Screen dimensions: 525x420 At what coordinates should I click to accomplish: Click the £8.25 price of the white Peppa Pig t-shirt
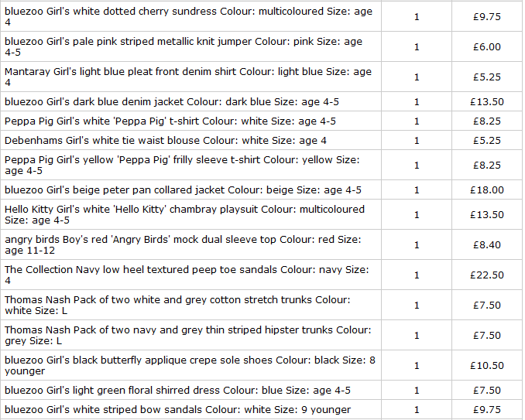pos(487,121)
